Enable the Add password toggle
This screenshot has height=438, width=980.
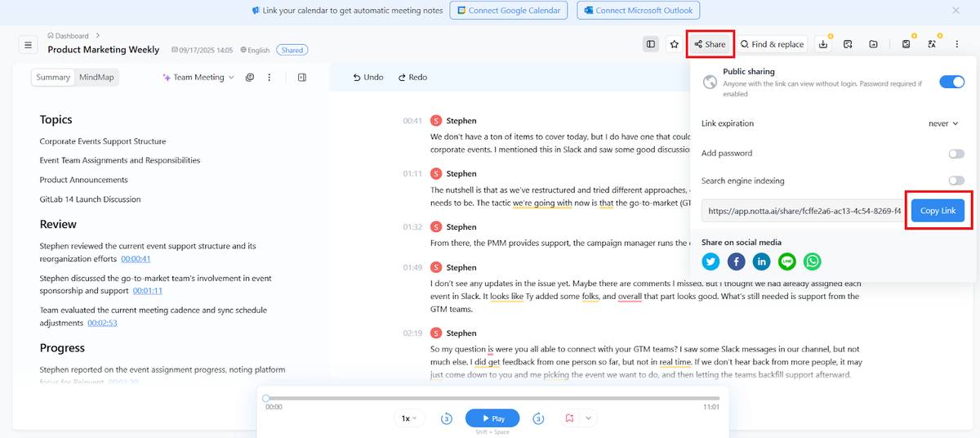(955, 154)
